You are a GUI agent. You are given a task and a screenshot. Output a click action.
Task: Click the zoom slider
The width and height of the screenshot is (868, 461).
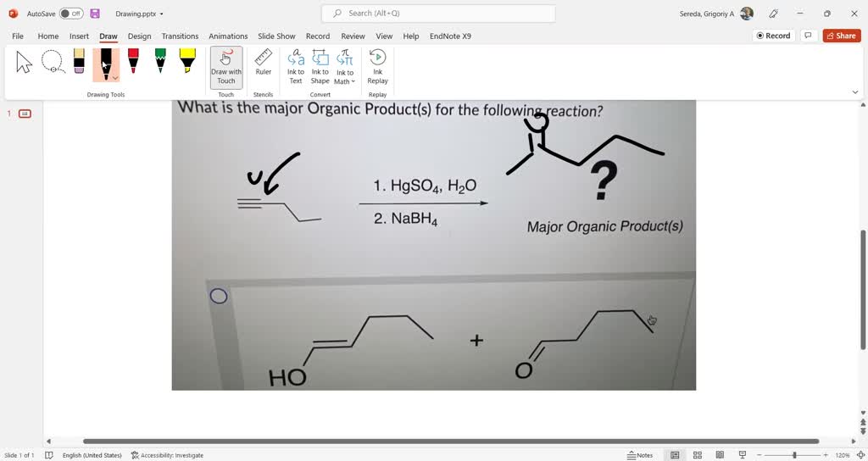coord(794,455)
